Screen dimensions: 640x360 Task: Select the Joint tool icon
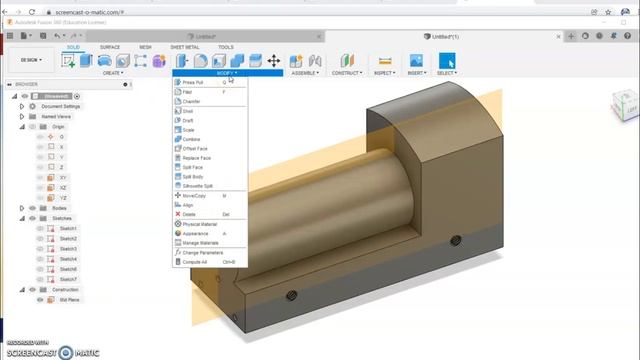(x=315, y=61)
